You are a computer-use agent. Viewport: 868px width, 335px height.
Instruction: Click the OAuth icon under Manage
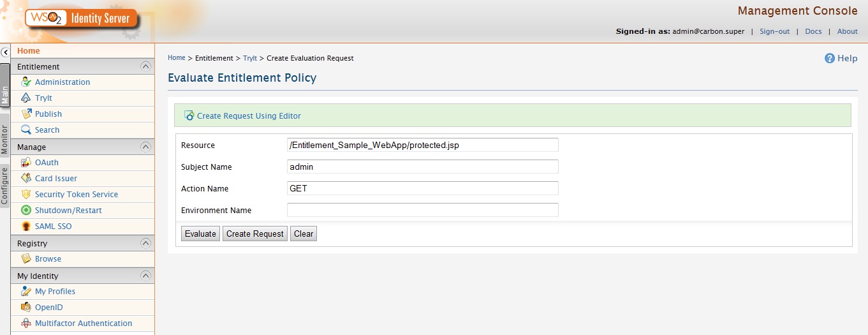(x=26, y=162)
